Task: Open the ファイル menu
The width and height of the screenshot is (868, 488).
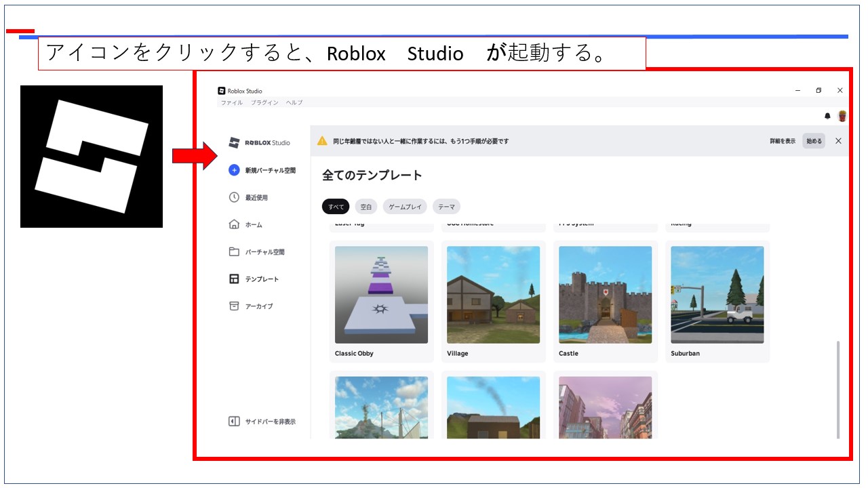Action: pos(231,102)
